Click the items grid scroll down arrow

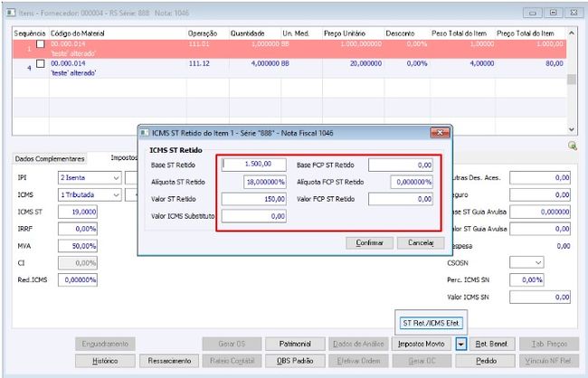pyautogui.click(x=572, y=129)
